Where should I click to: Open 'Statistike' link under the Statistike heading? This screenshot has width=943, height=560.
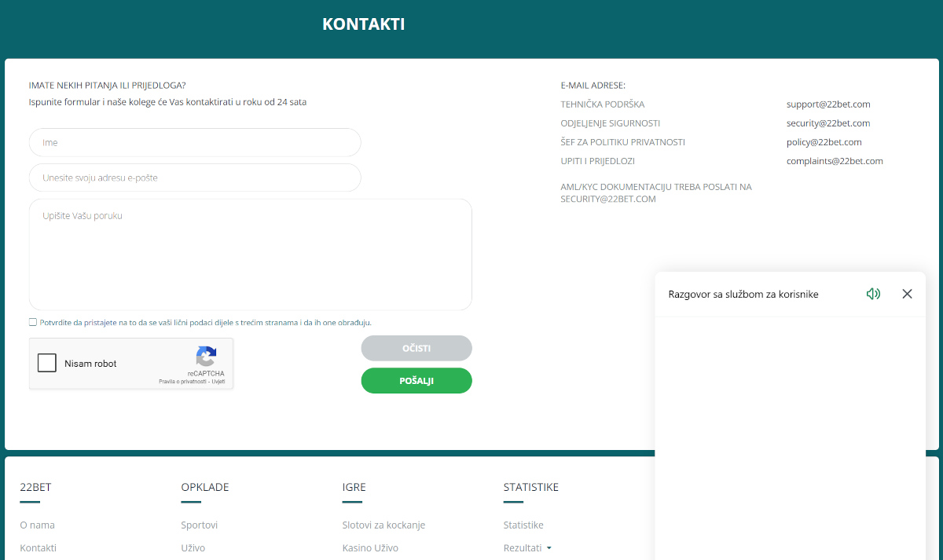pyautogui.click(x=523, y=525)
